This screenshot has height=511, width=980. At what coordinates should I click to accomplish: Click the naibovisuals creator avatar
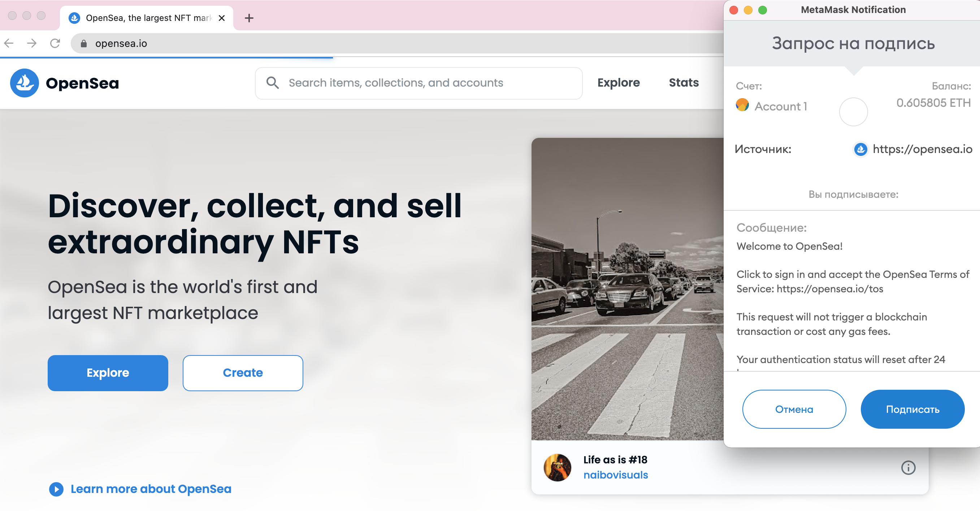[557, 467]
